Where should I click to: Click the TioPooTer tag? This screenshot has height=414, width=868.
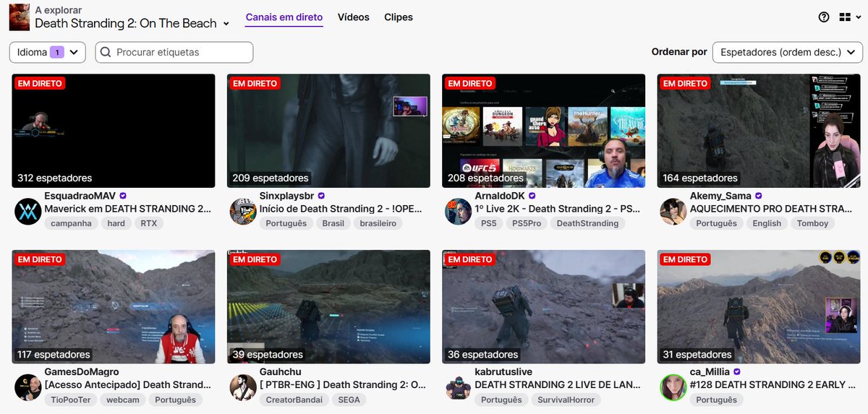point(71,400)
